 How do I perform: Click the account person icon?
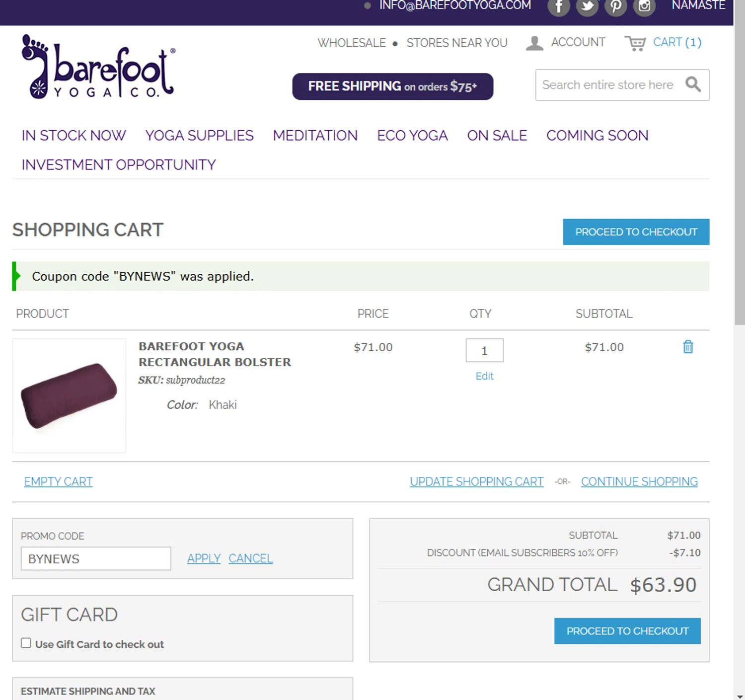(534, 43)
